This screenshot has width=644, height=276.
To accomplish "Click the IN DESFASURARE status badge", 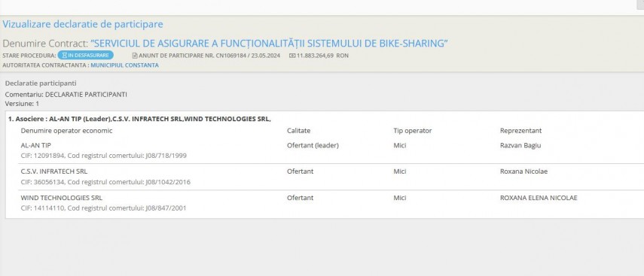I will click(85, 56).
